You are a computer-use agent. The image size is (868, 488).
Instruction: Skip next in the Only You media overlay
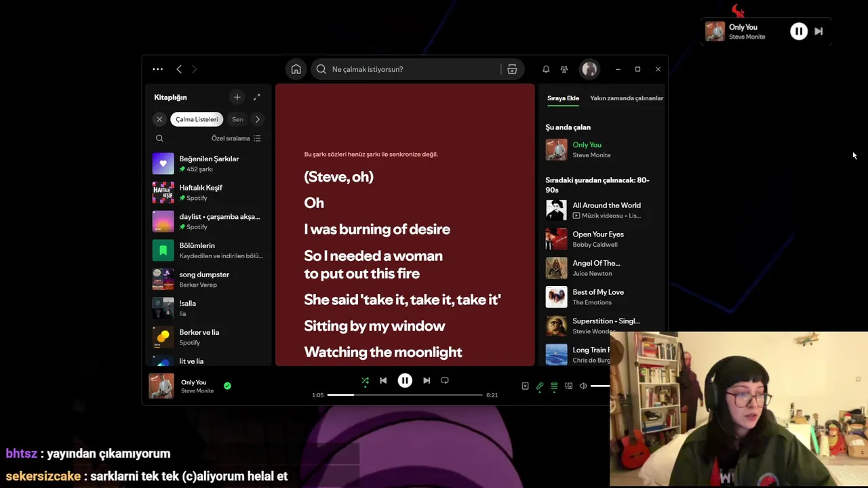tap(818, 31)
